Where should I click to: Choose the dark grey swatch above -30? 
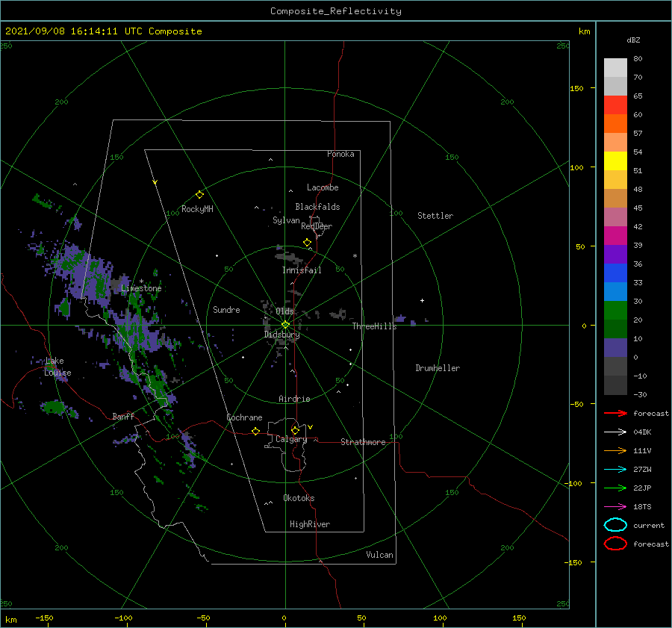click(615, 385)
